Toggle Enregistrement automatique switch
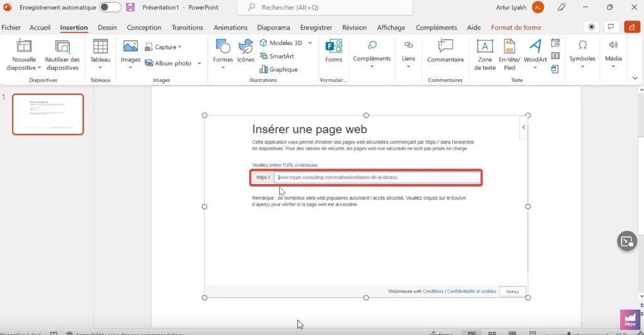644x335 pixels. tap(110, 7)
